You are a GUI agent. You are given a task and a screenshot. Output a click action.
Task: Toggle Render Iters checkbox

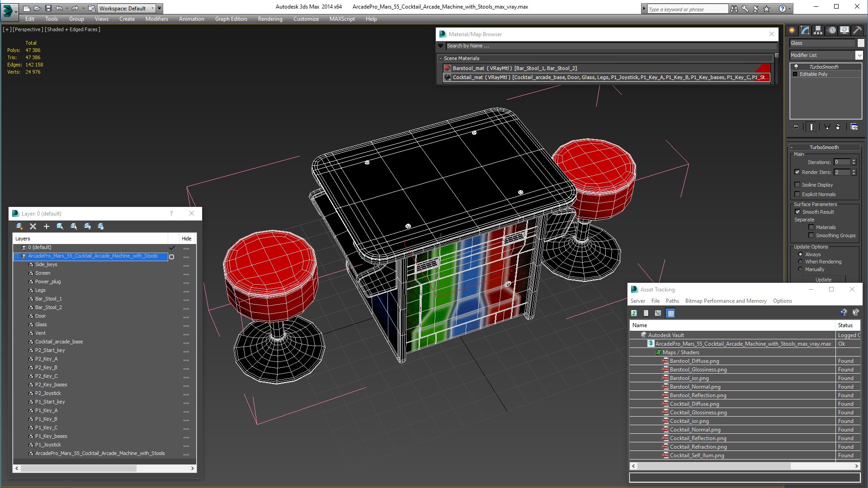tap(797, 172)
